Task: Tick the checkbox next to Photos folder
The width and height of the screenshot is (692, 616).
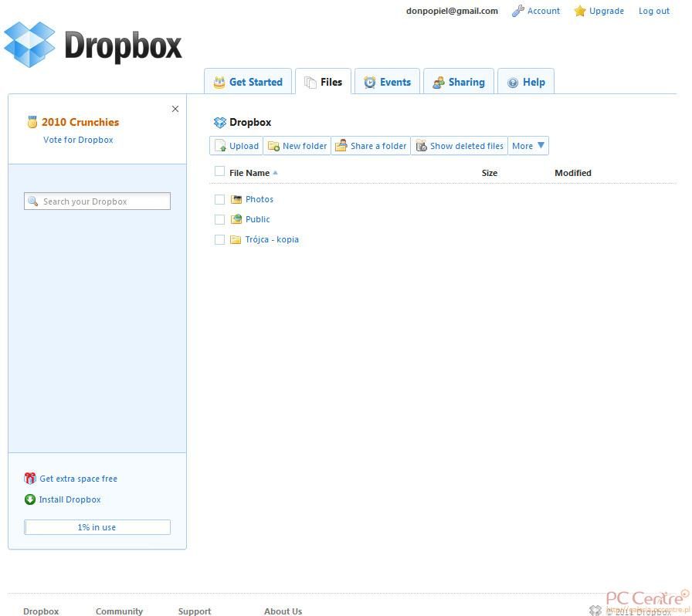Action: click(x=219, y=199)
